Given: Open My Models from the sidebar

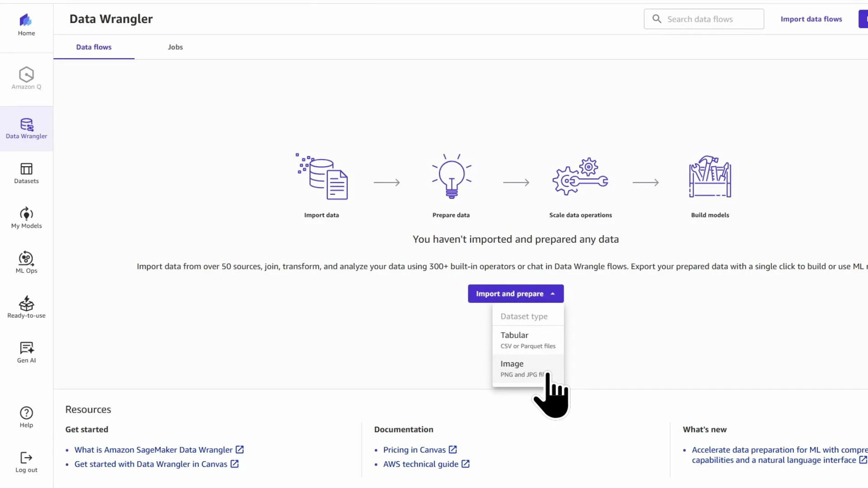Looking at the screenshot, I should [x=26, y=218].
